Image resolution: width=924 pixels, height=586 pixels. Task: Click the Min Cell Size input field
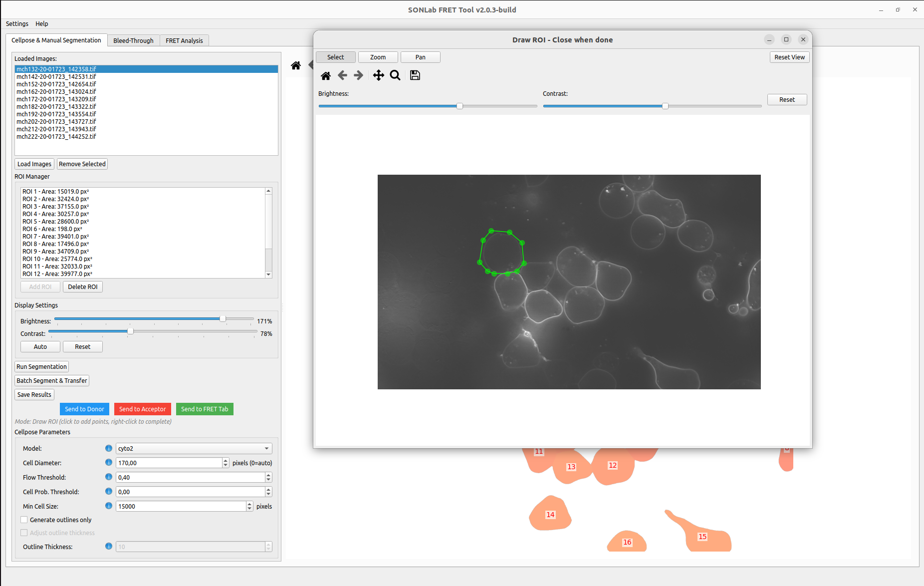click(x=181, y=506)
